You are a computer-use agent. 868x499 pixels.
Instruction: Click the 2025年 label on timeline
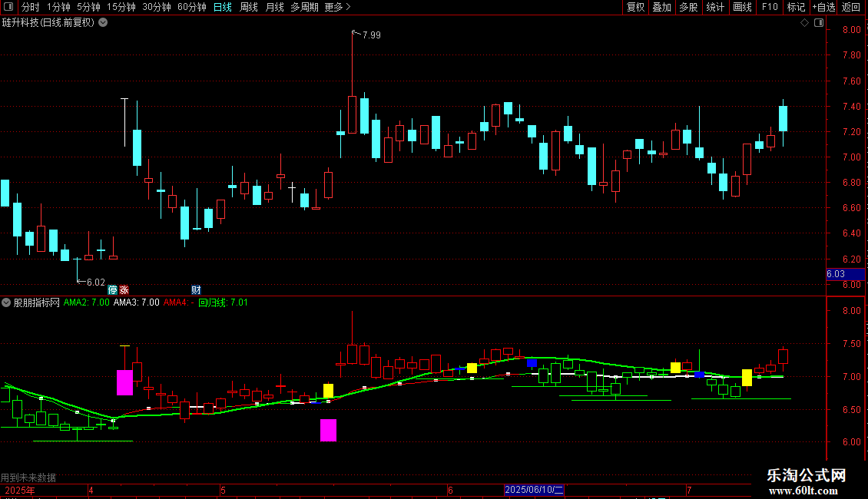[x=20, y=490]
